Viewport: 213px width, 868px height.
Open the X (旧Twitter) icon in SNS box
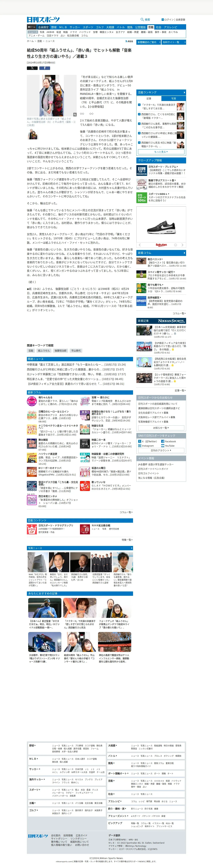[x=140, y=441]
